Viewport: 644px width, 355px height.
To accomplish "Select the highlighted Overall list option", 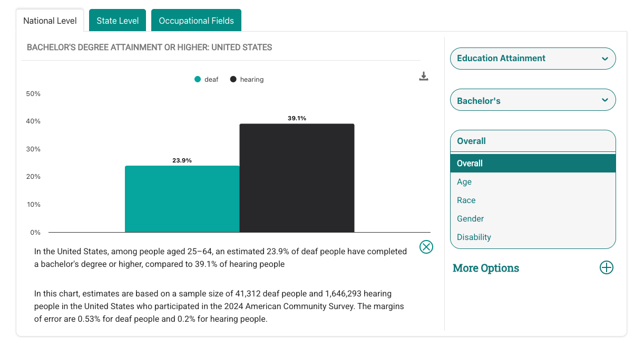I will pyautogui.click(x=533, y=164).
